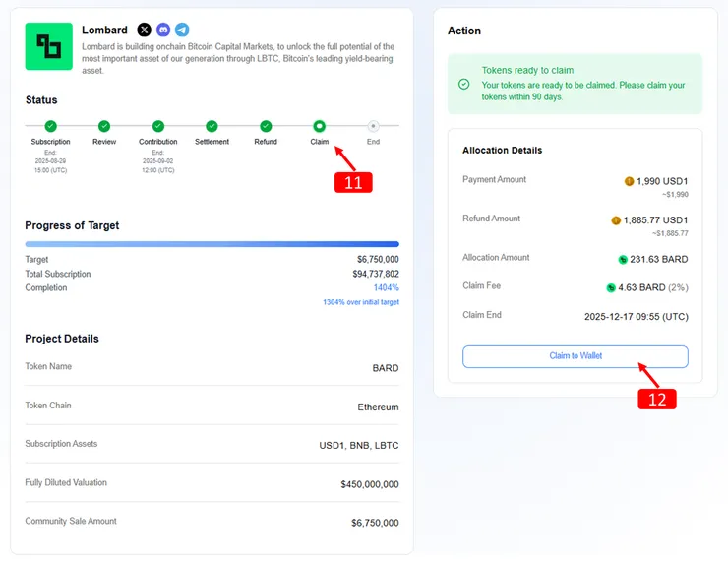Click the USD1 coin icon beside Refund Amount
The image size is (728, 563).
coord(616,220)
